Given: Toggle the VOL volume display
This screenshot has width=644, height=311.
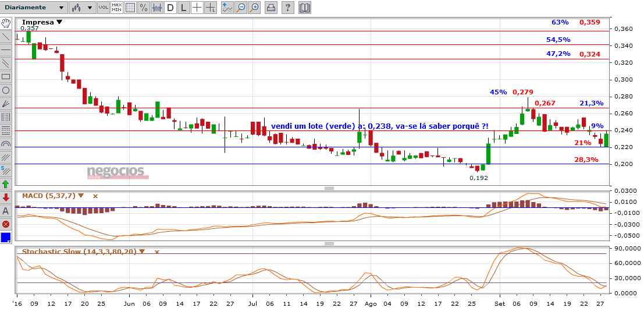Looking at the screenshot, I should pyautogui.click(x=103, y=8).
